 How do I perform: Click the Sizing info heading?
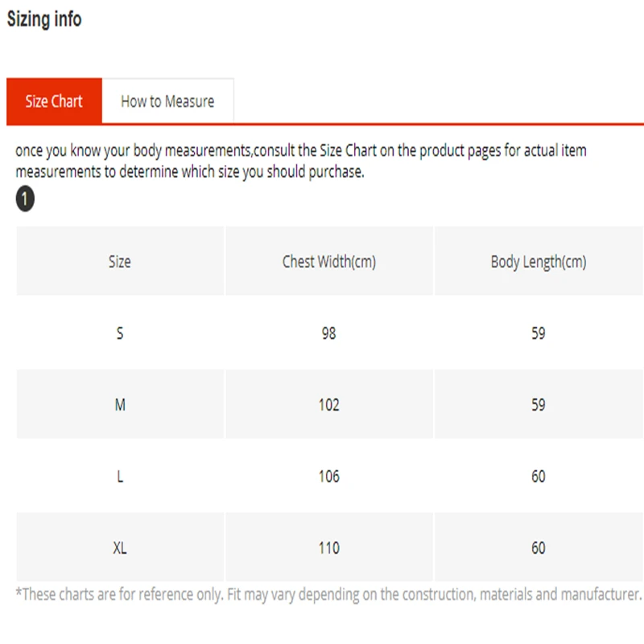pyautogui.click(x=44, y=19)
